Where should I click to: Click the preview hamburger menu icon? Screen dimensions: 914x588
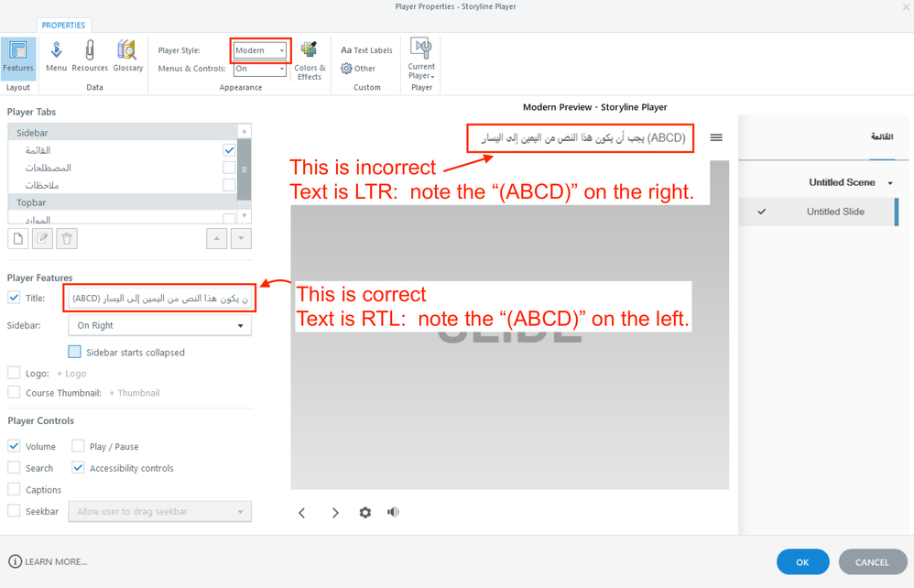pyautogui.click(x=716, y=137)
